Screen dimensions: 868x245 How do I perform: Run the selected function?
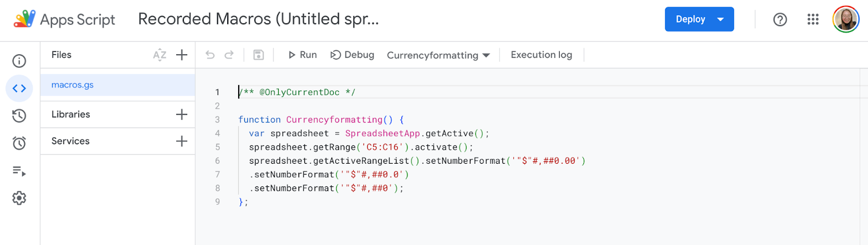click(x=302, y=55)
